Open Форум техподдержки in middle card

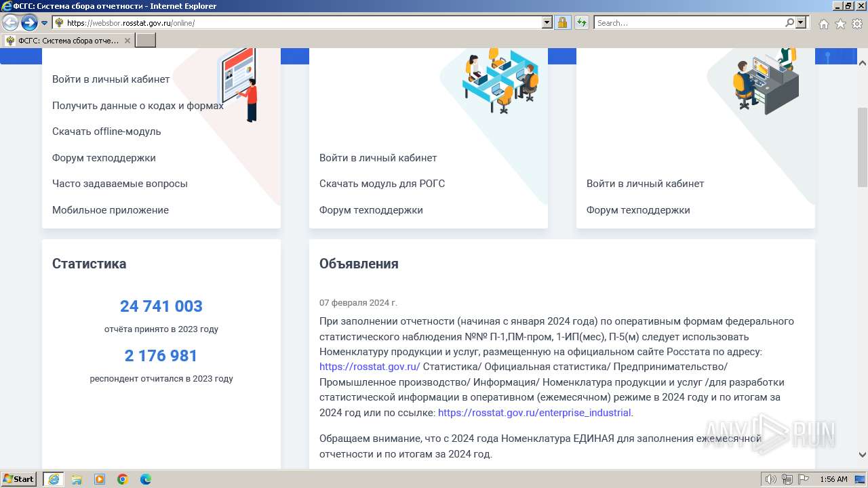pyautogui.click(x=371, y=210)
